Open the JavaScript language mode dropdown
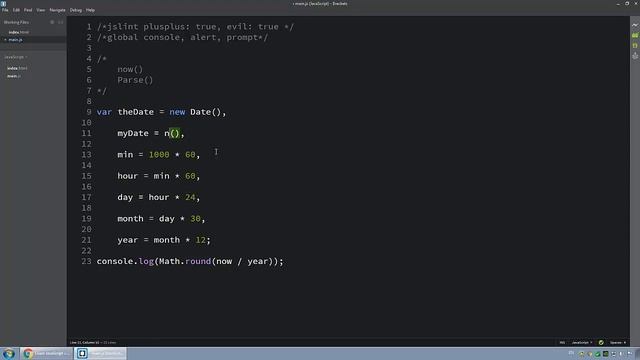This screenshot has width=640, height=360. pos(582,342)
